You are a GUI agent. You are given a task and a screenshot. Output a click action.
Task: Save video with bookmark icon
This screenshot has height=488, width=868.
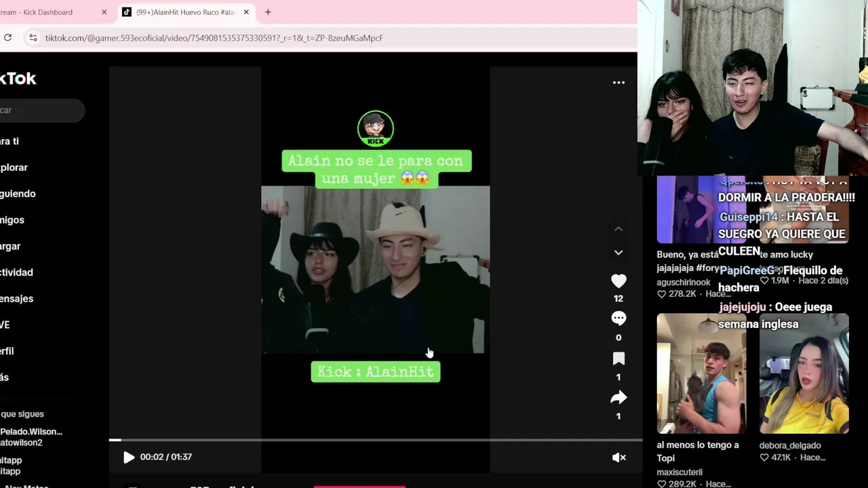pyautogui.click(x=618, y=359)
